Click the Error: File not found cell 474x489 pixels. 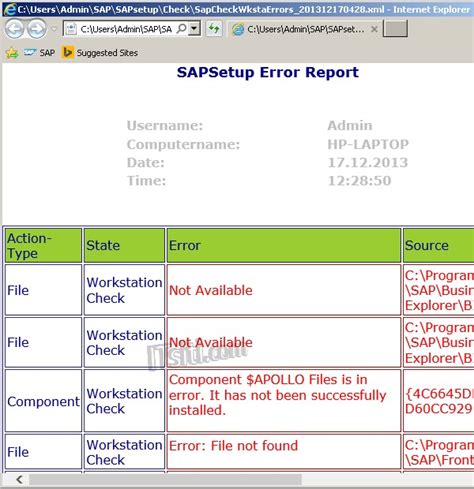(284, 451)
